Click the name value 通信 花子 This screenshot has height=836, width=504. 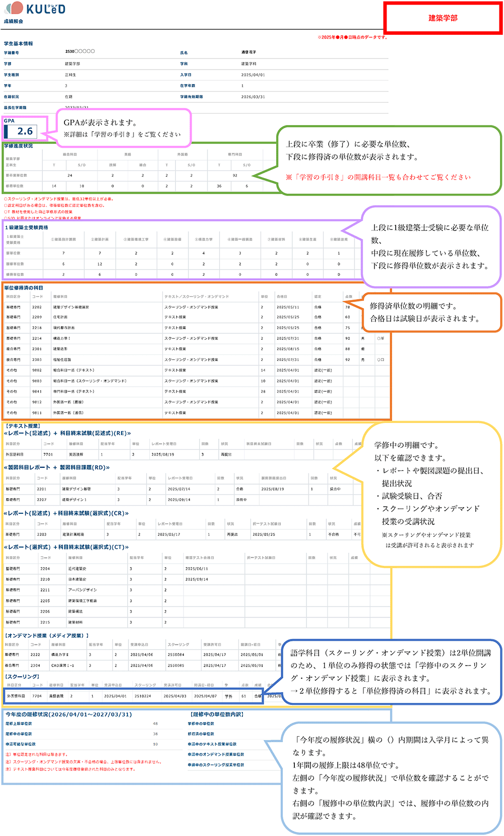tap(248, 52)
